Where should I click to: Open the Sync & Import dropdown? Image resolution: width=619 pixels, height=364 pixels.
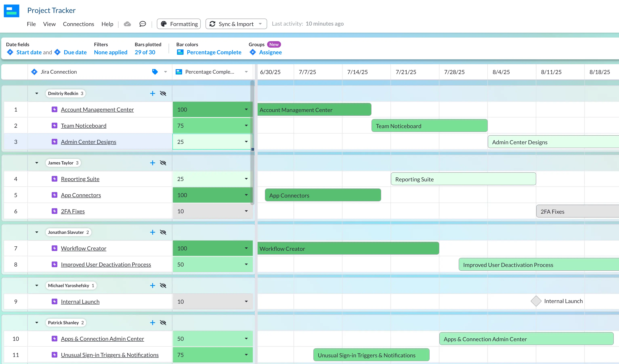point(260,24)
